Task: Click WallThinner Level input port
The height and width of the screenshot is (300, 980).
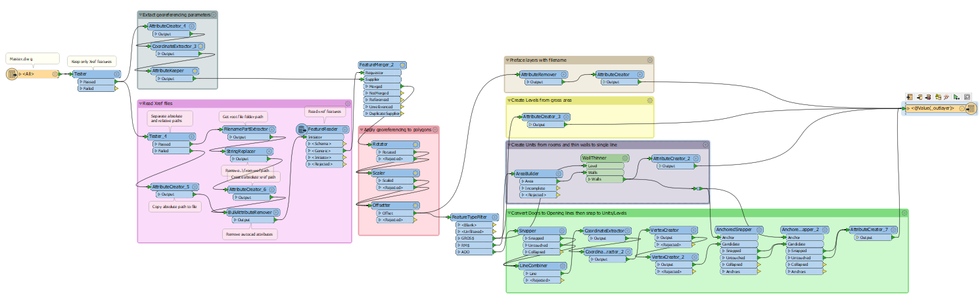Action: tap(604, 165)
